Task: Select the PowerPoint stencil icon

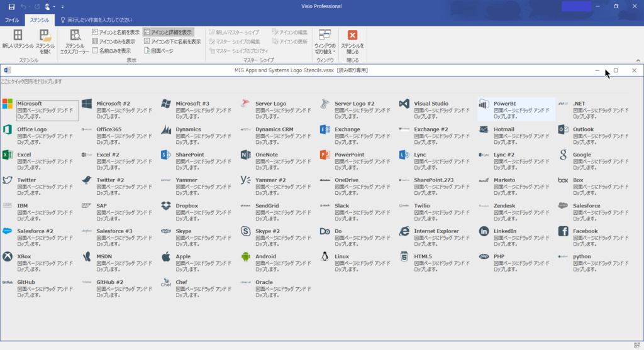Action: click(x=325, y=155)
